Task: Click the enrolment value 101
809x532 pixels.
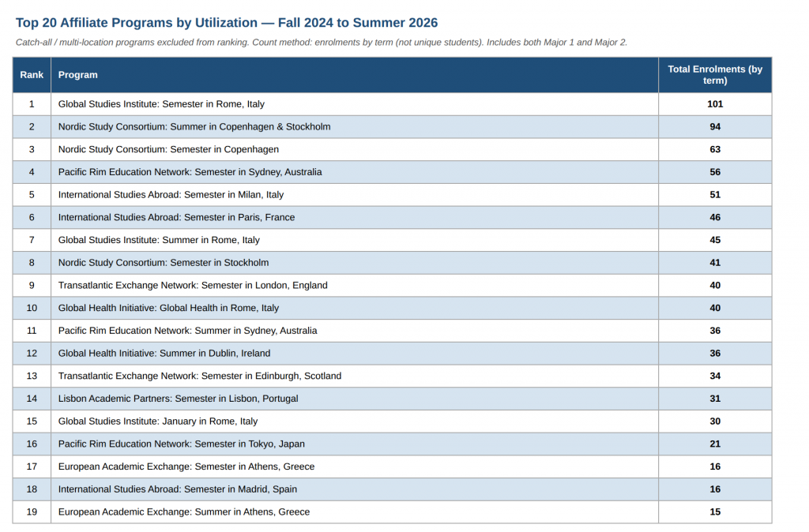Action: point(714,104)
